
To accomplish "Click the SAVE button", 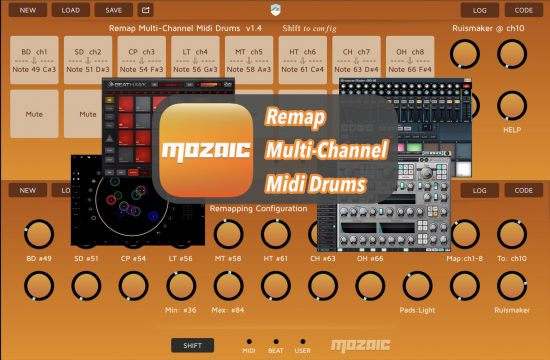I will pos(114,10).
